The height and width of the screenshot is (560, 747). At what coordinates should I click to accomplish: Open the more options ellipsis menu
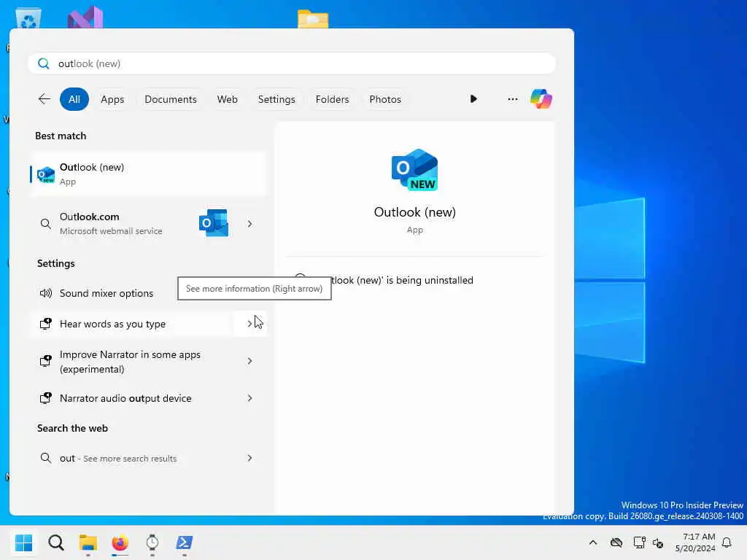513,99
